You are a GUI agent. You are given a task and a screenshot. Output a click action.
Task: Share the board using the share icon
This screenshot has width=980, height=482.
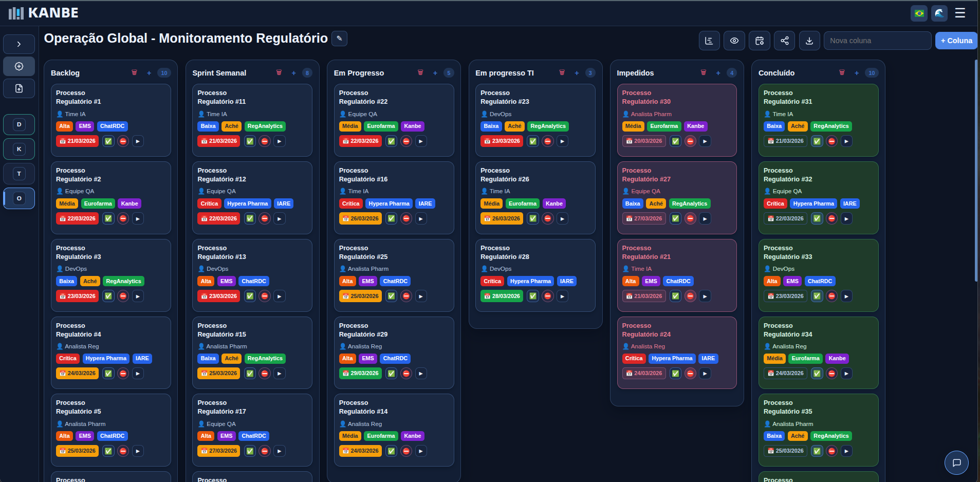pyautogui.click(x=785, y=41)
